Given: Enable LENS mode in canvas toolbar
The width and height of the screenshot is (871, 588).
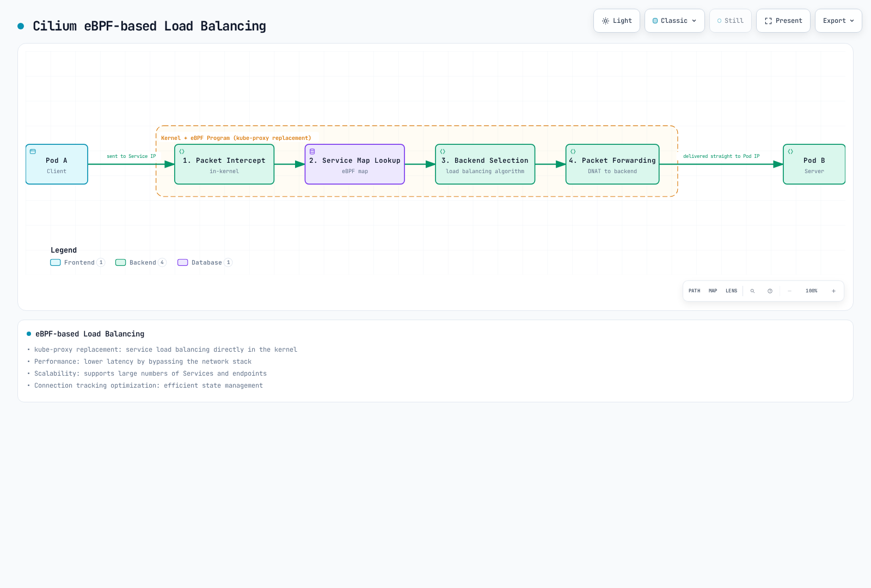Looking at the screenshot, I should (732, 291).
